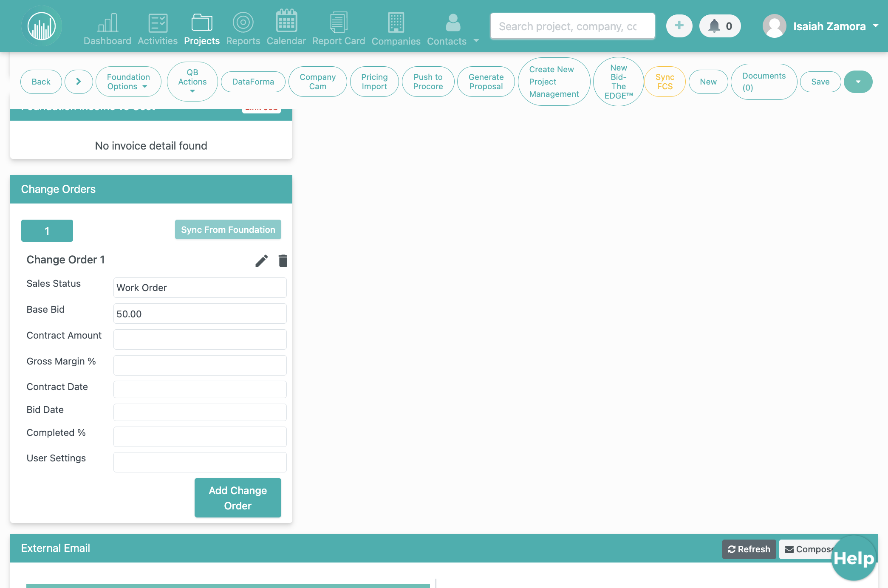888x588 pixels.
Task: Open the teal caret dropdown beside Save
Action: [x=858, y=82]
